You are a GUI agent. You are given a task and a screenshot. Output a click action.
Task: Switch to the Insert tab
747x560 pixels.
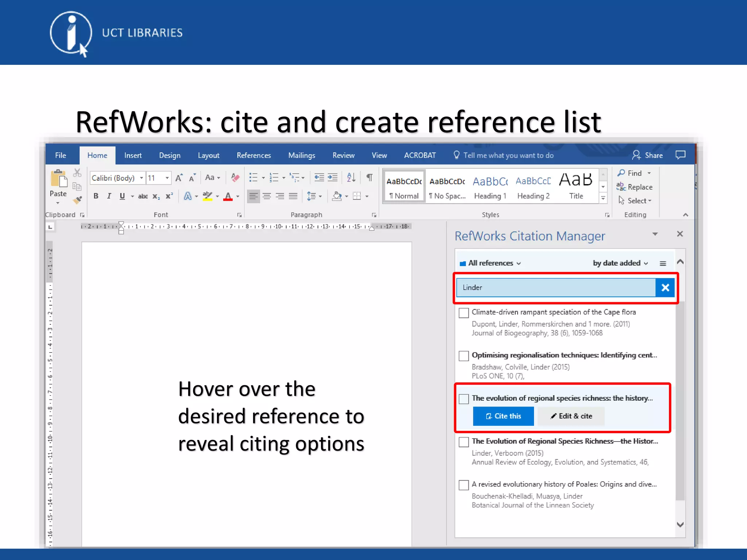133,155
